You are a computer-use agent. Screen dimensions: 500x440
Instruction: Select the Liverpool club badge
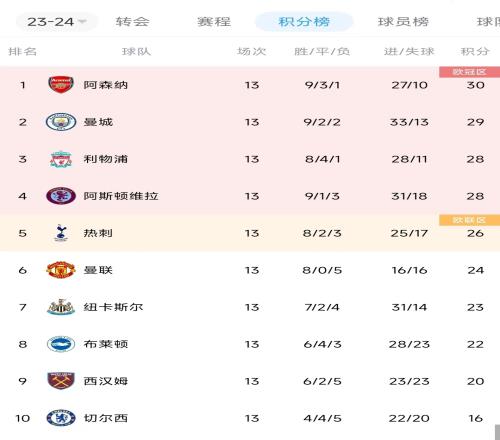pyautogui.click(x=61, y=159)
